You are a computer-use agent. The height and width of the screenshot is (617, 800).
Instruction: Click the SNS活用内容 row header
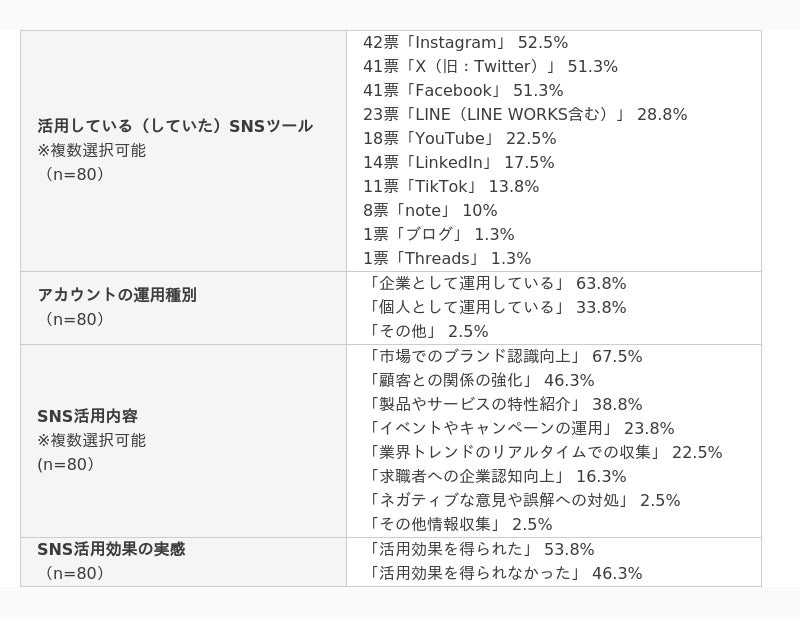tap(87, 416)
